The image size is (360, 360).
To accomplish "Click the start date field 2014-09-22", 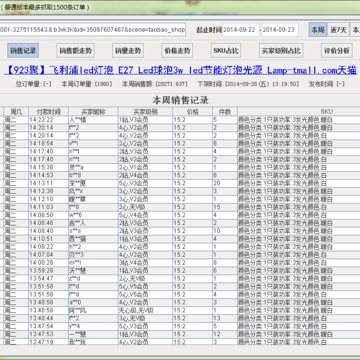I will tap(241, 30).
